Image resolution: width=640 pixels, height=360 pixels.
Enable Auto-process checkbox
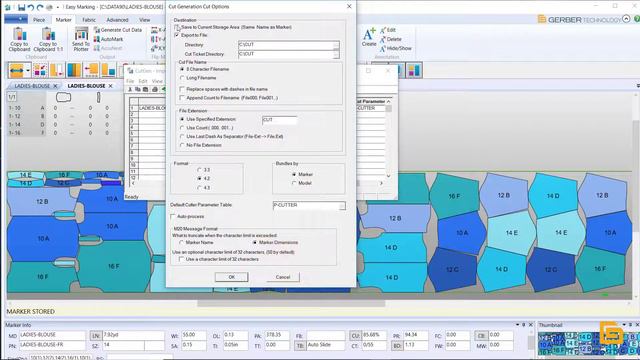173,217
